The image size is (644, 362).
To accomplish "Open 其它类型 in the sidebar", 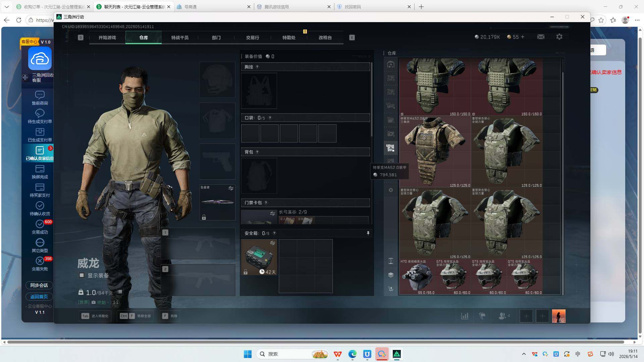I will (x=40, y=246).
